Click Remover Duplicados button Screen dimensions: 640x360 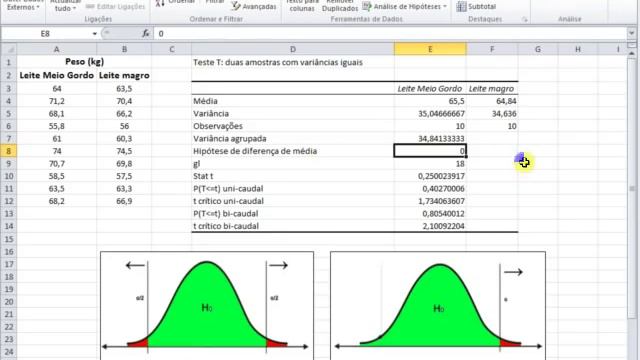(x=340, y=6)
